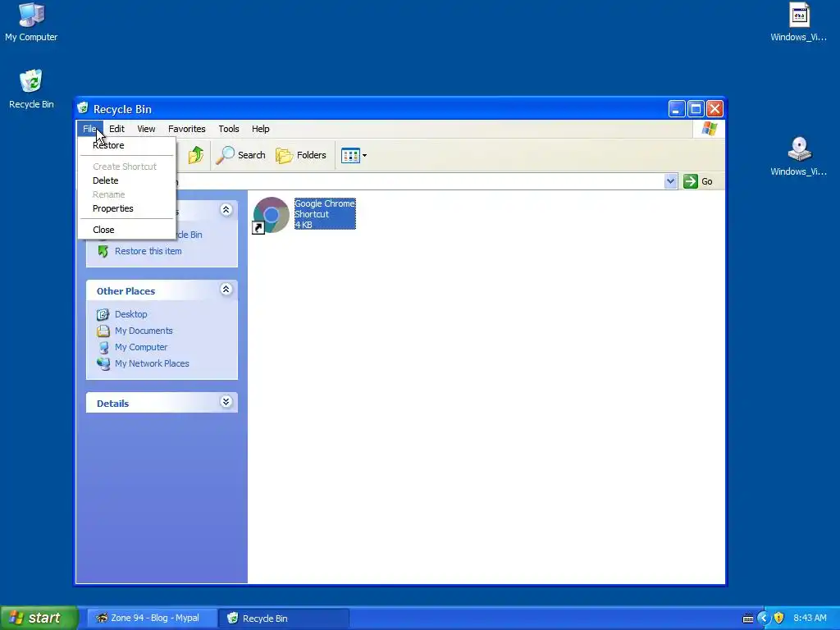Collapse the Other Places panel
This screenshot has width=840, height=630.
[226, 290]
